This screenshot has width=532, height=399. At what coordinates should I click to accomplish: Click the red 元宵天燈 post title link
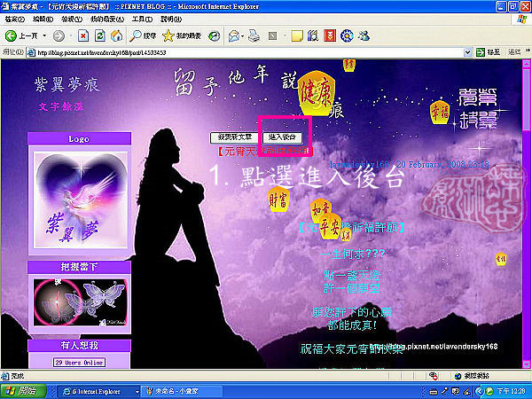pyautogui.click(x=263, y=152)
